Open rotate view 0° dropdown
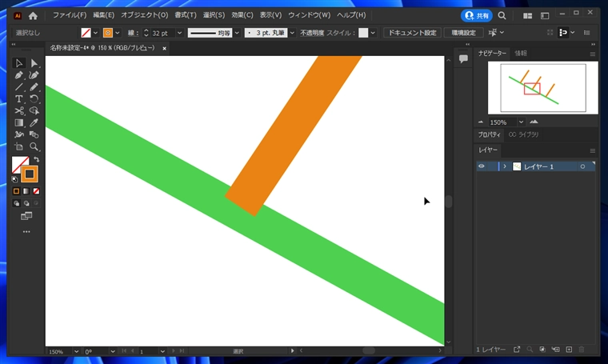Screen dimensions: 608x364 tap(113, 351)
